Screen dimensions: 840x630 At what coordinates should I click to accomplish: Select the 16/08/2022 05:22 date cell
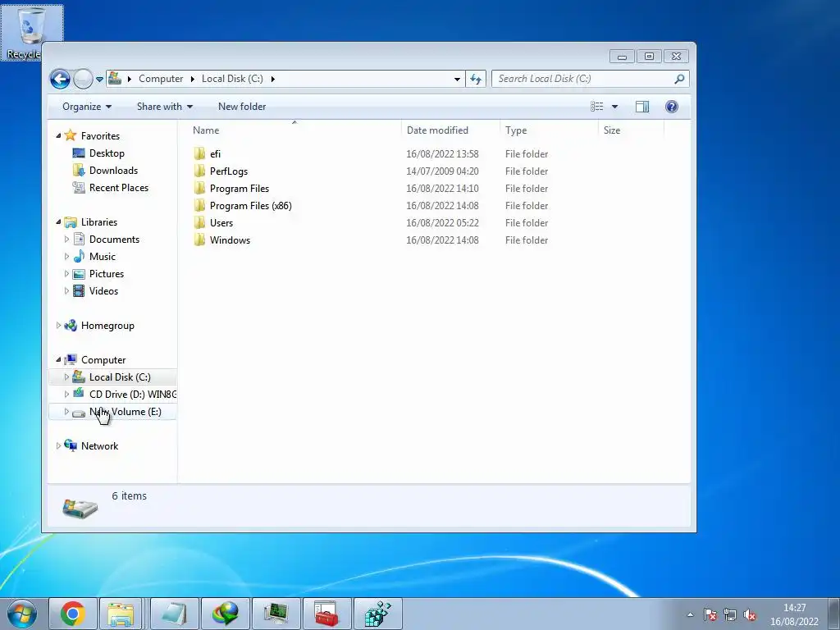point(442,223)
